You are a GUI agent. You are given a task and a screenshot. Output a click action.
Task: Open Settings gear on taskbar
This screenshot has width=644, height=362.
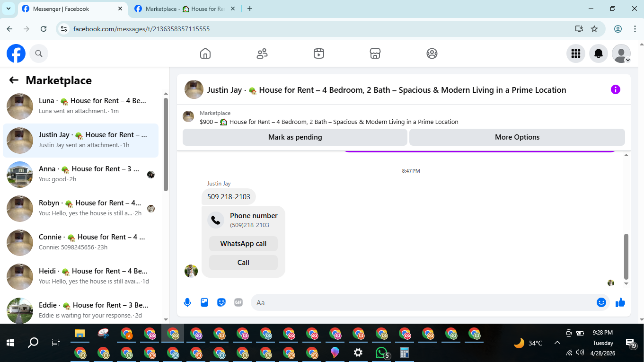(358, 353)
